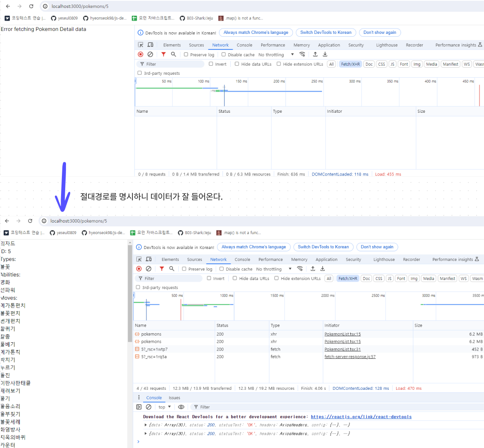Viewport: 484px width, 448px height.
Task: Click Always match Chrome's language in top banner
Action: (x=256, y=33)
